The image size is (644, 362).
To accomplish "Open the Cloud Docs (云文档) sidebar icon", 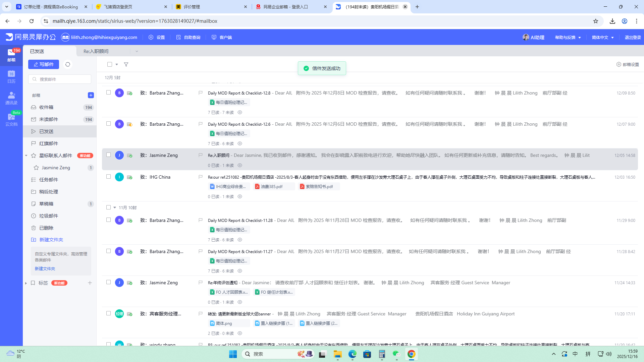I will pyautogui.click(x=11, y=119).
